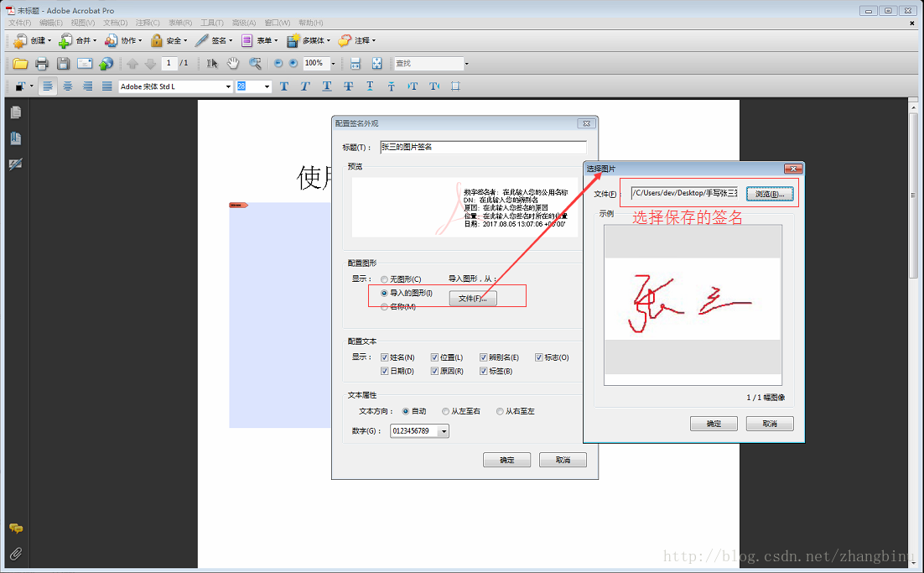Viewport: 924px width, 573px height.
Task: Click the Save floppy disk icon
Action: (x=63, y=63)
